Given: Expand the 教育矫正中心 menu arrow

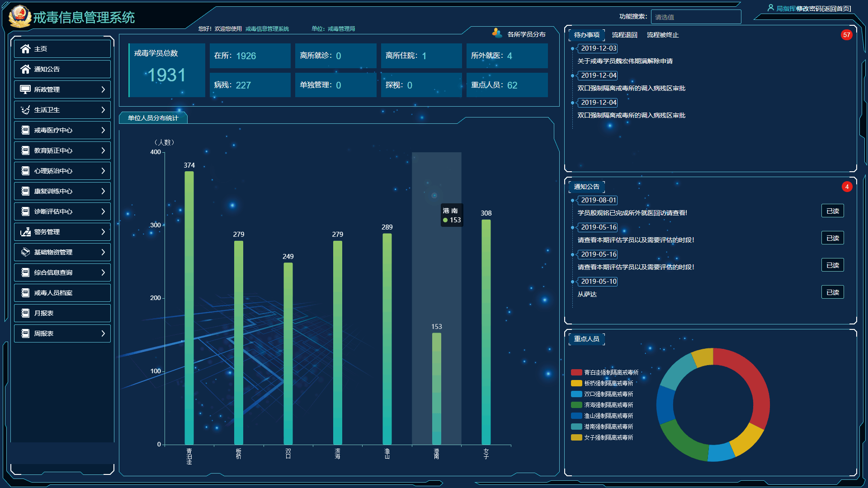Looking at the screenshot, I should click(103, 150).
